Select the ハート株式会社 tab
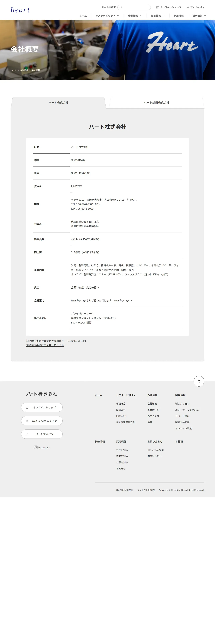 58,102
